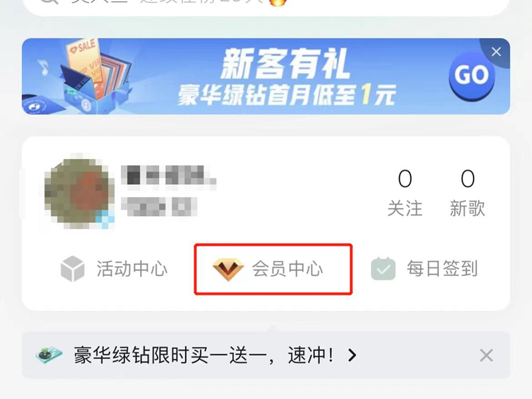Click the gold diamond VIP icon
The image size is (532, 399).
(x=228, y=269)
